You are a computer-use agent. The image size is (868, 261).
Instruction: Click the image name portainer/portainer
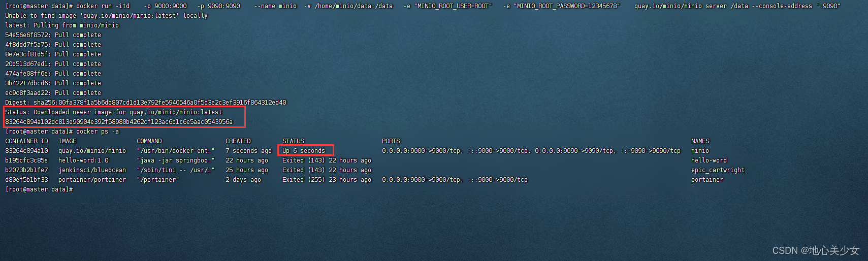[92, 180]
